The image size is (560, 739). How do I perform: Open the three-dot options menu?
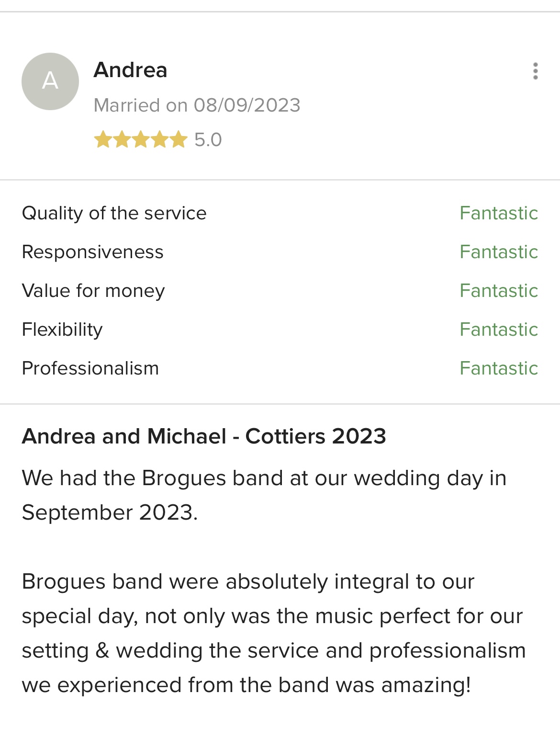pos(535,71)
